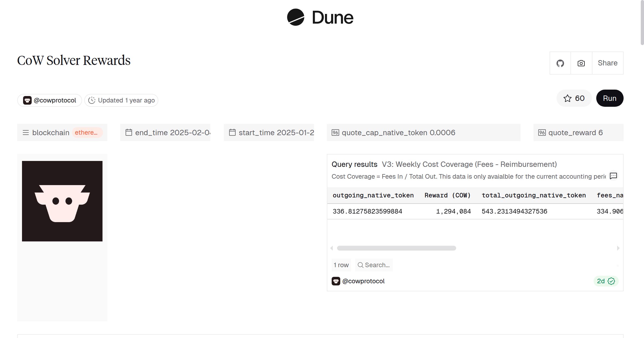This screenshot has height=338, width=644.
Task: Click the Share button
Action: point(608,63)
